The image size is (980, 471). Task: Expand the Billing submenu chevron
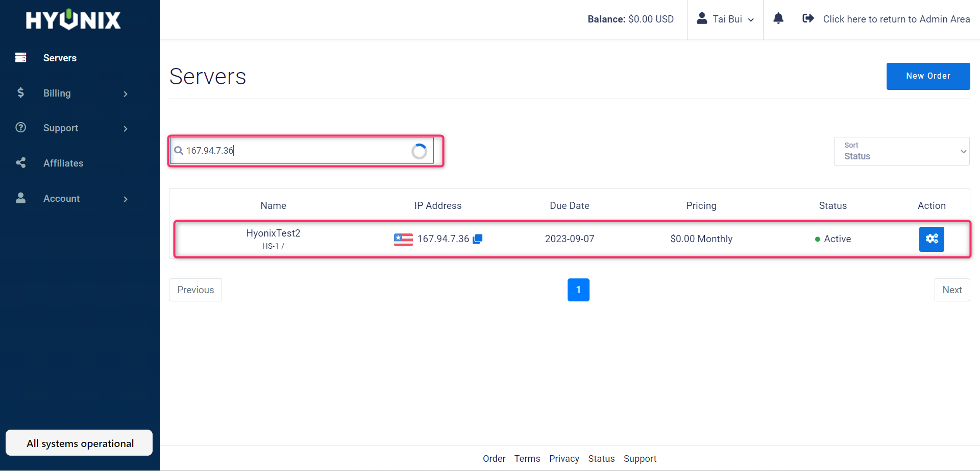coord(126,94)
